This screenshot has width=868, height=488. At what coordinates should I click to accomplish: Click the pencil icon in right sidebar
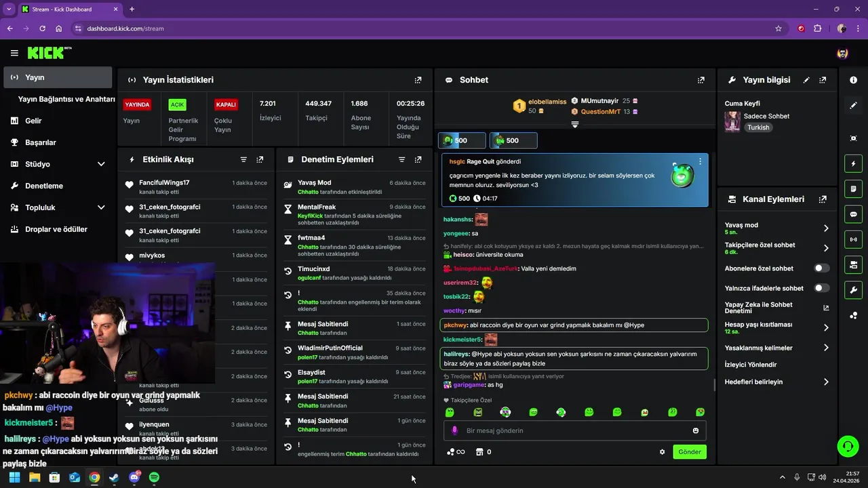pos(853,105)
